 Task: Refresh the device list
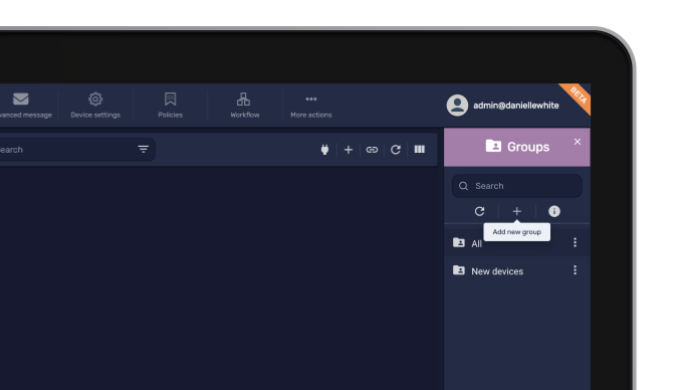click(396, 150)
